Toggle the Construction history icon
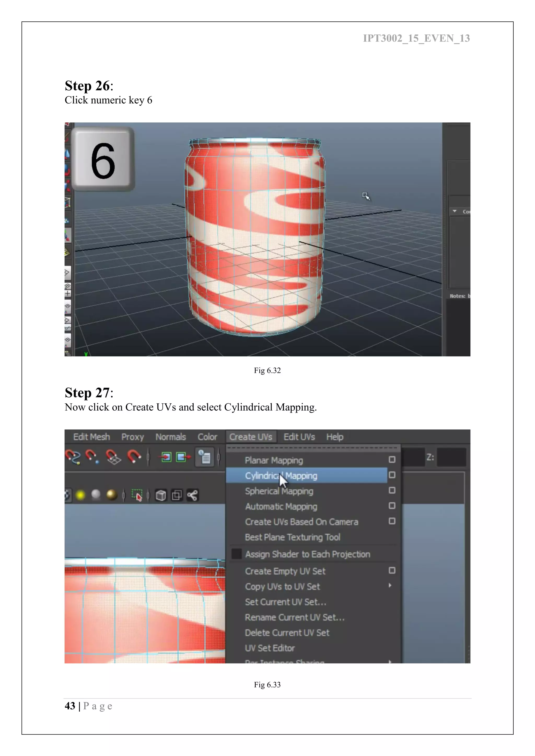535x756 pixels. coord(205,457)
